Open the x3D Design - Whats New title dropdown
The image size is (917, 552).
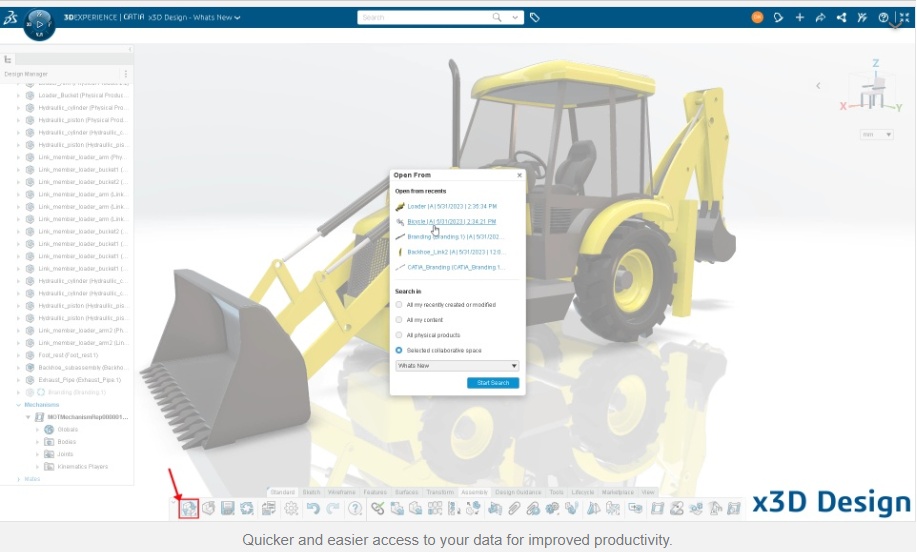(237, 18)
